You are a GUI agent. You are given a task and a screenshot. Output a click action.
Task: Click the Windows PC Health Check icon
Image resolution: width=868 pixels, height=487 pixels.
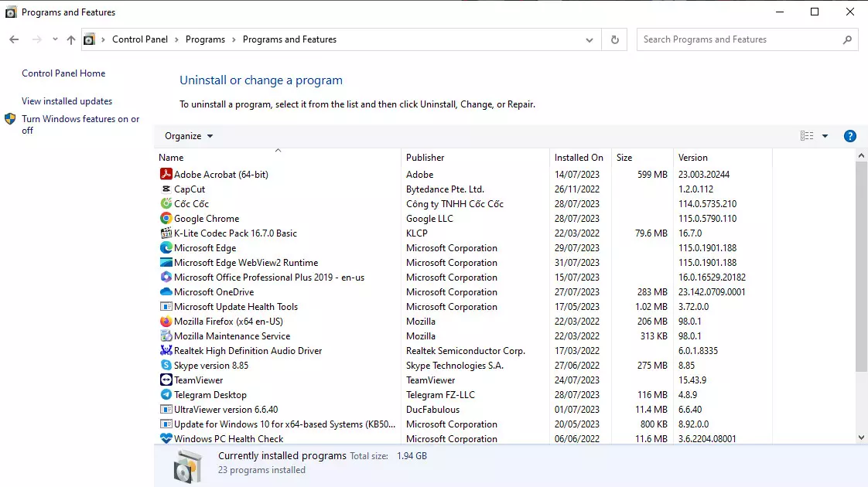click(x=166, y=438)
